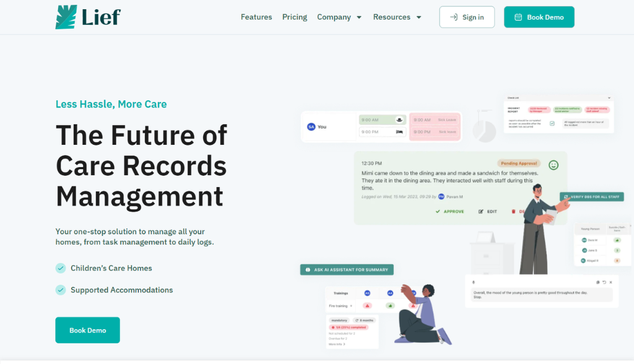Click the Children's Care Homes check mark
Image resolution: width=634 pixels, height=364 pixels.
61,268
